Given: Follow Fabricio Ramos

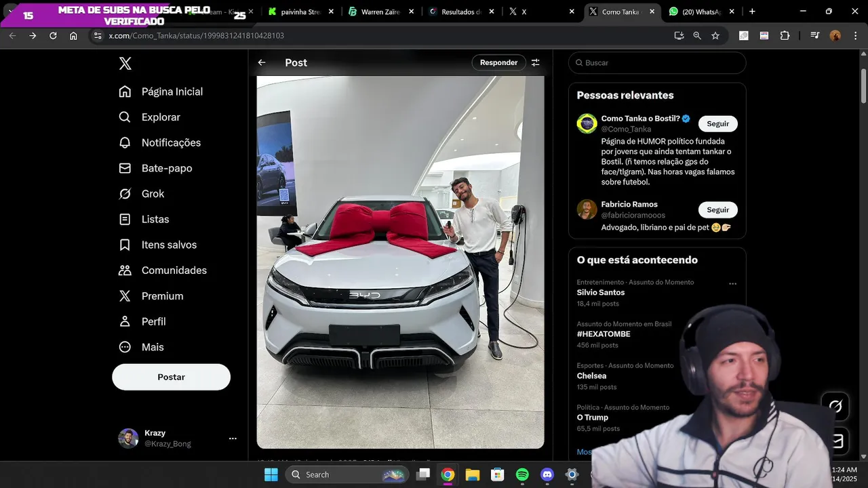Looking at the screenshot, I should pyautogui.click(x=717, y=210).
